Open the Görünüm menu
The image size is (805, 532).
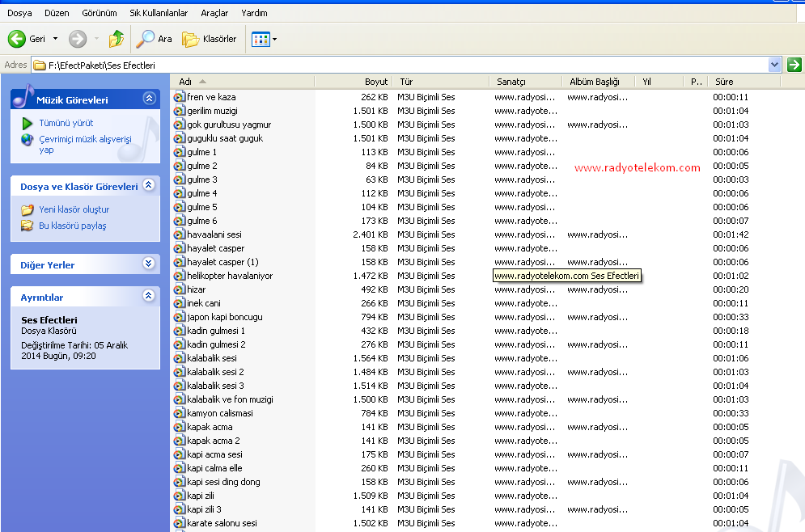[99, 13]
